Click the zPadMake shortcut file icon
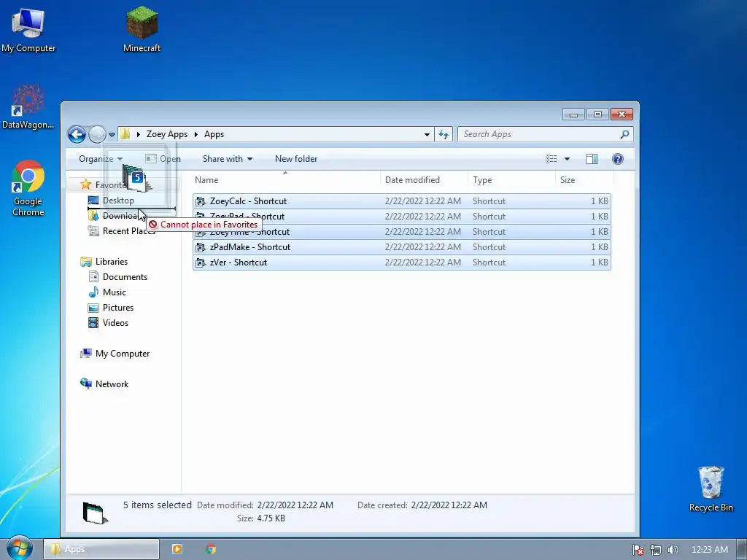This screenshot has height=560, width=747. point(201,247)
